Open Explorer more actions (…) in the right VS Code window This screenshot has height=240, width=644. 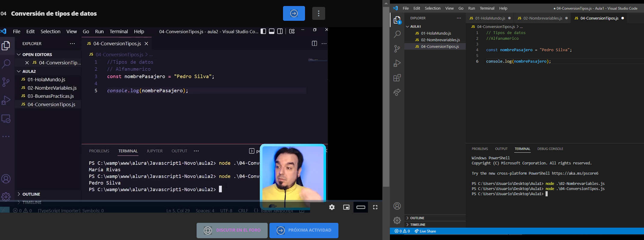(459, 18)
